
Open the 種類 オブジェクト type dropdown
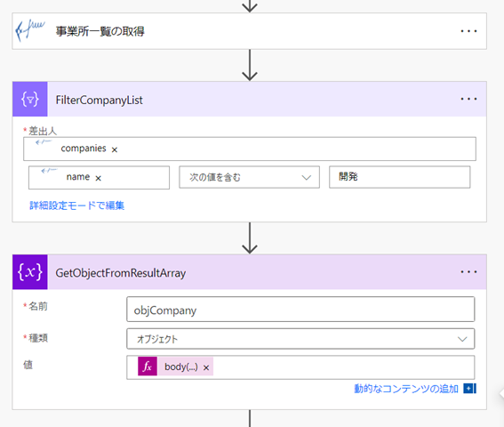click(300, 339)
